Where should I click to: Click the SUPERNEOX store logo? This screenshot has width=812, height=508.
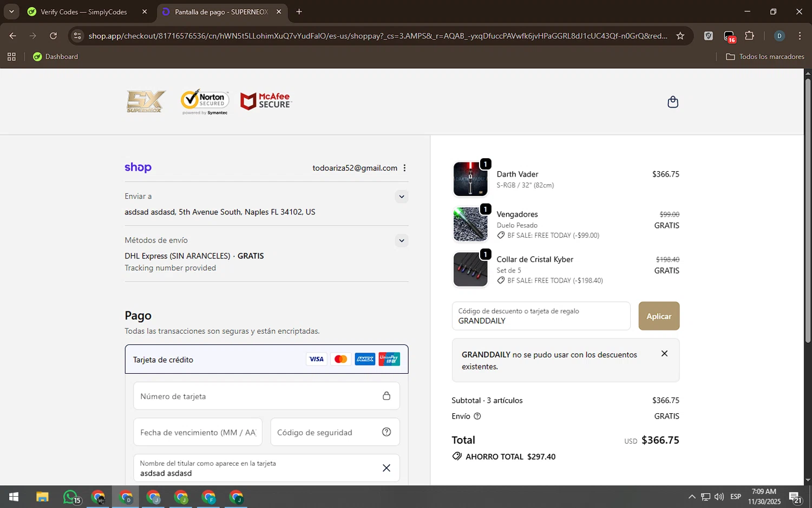[x=146, y=102]
